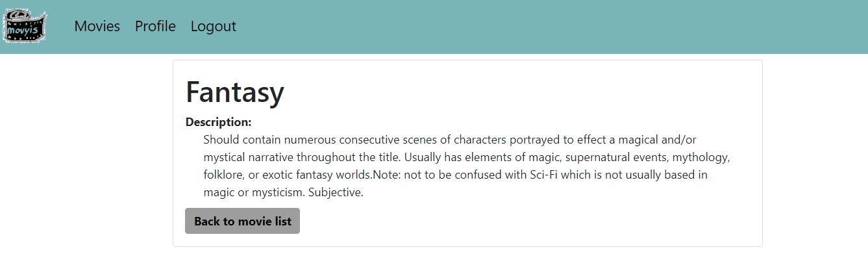Click the Back to movie list button
This screenshot has width=868, height=254.
(242, 221)
